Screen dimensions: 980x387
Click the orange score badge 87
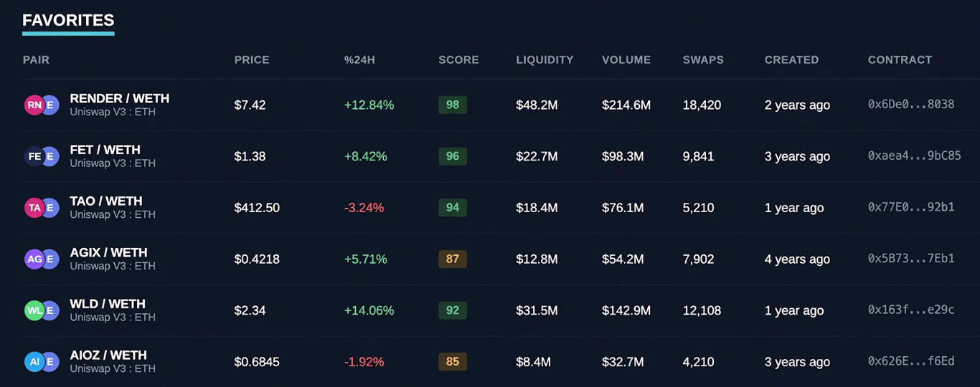coord(453,259)
